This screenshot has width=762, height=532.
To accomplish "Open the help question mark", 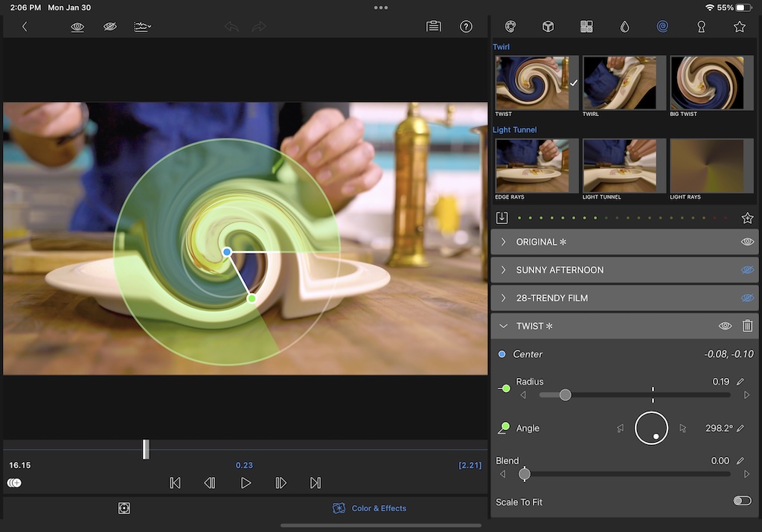I will pyautogui.click(x=466, y=26).
